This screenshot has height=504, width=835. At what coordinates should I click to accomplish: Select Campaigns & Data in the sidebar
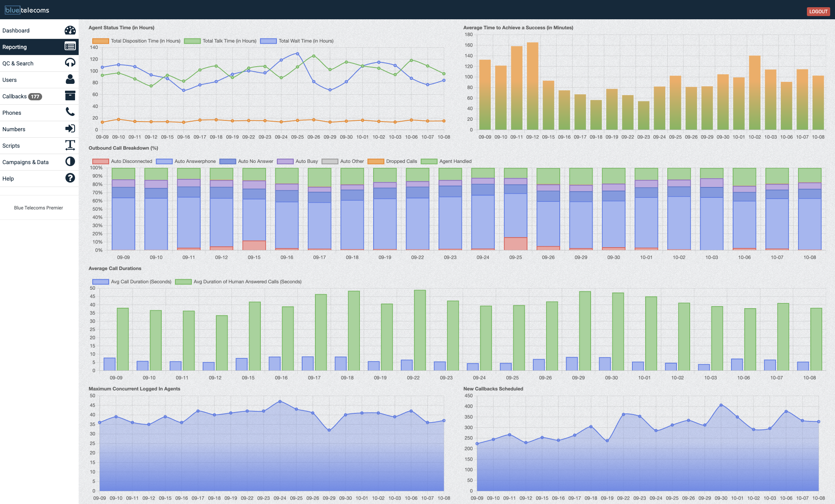(25, 162)
